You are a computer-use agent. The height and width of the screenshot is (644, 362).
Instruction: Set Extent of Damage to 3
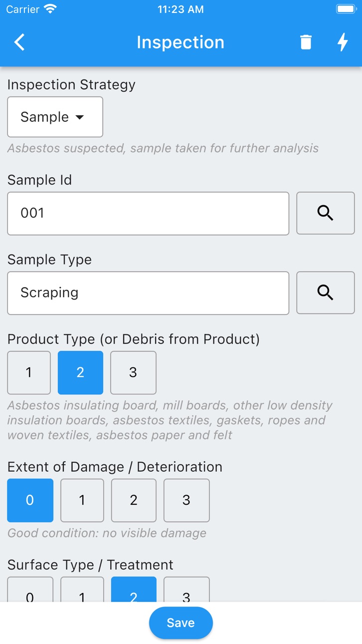186,500
